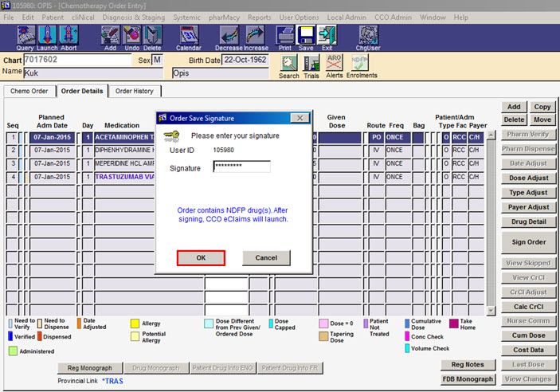This screenshot has height=392, width=560.
Task: Click the Decrease arrow icon
Action: coord(229,35)
